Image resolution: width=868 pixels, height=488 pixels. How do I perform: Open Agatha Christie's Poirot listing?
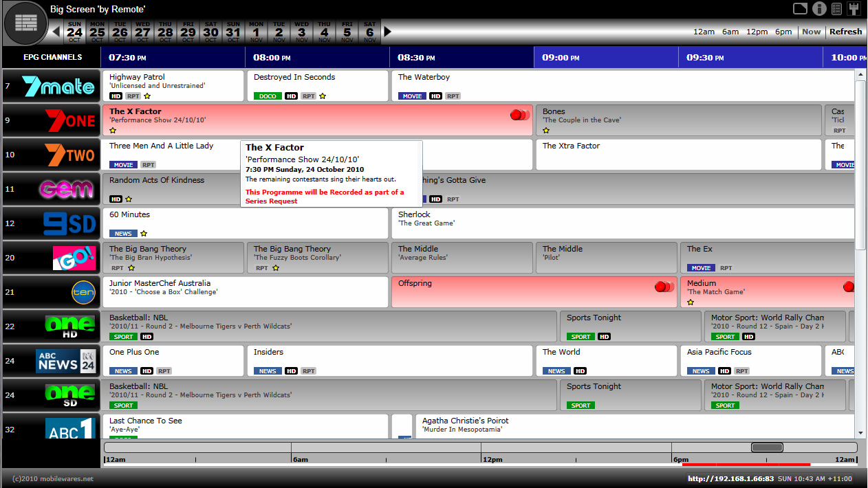(635, 426)
